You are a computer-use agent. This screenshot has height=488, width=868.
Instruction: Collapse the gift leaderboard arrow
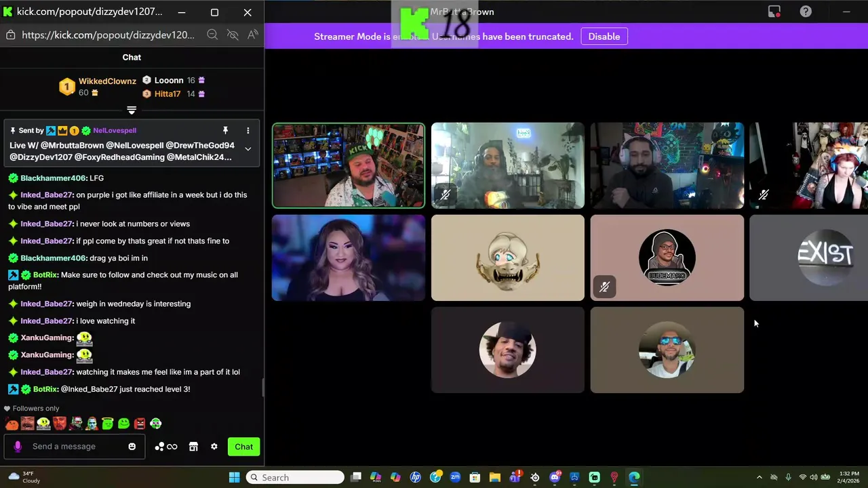pyautogui.click(x=132, y=110)
